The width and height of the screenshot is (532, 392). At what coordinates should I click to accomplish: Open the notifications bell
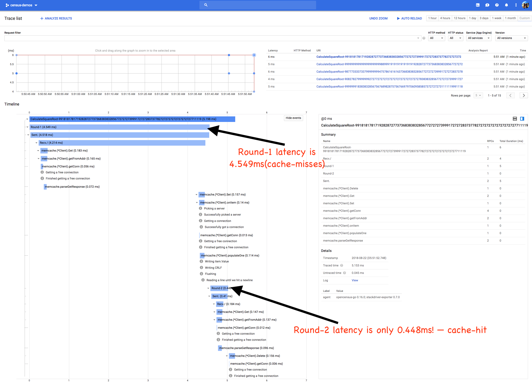coord(506,5)
